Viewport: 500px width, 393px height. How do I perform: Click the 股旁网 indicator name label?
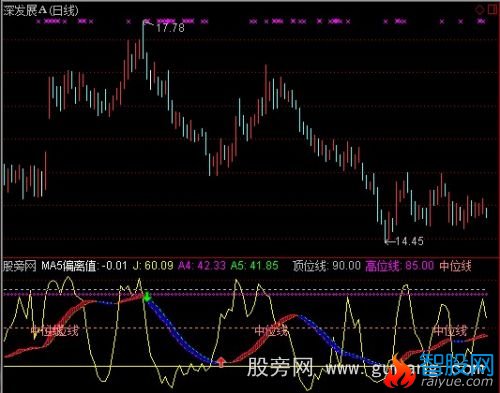(19, 266)
